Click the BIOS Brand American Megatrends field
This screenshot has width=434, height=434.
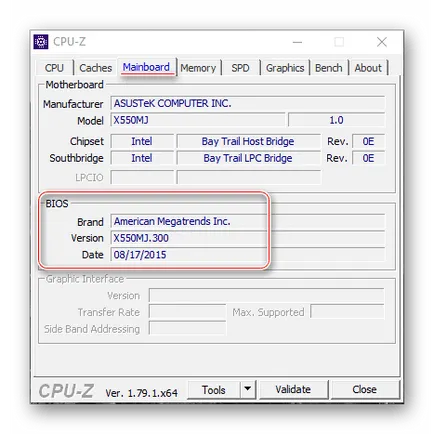coord(248,221)
